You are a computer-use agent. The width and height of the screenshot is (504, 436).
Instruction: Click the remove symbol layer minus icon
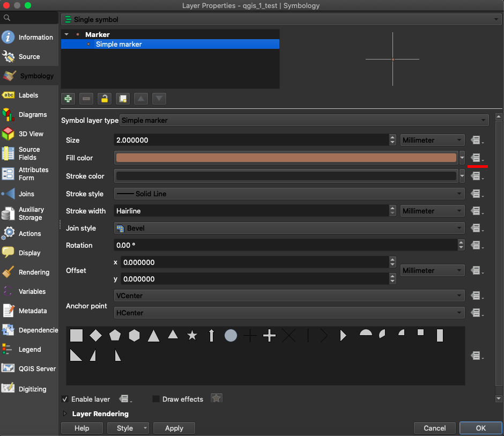(86, 99)
